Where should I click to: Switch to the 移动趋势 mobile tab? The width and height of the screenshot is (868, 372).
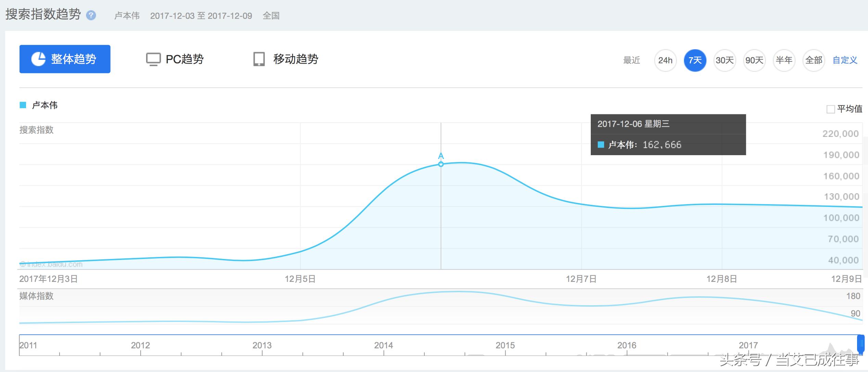point(295,59)
